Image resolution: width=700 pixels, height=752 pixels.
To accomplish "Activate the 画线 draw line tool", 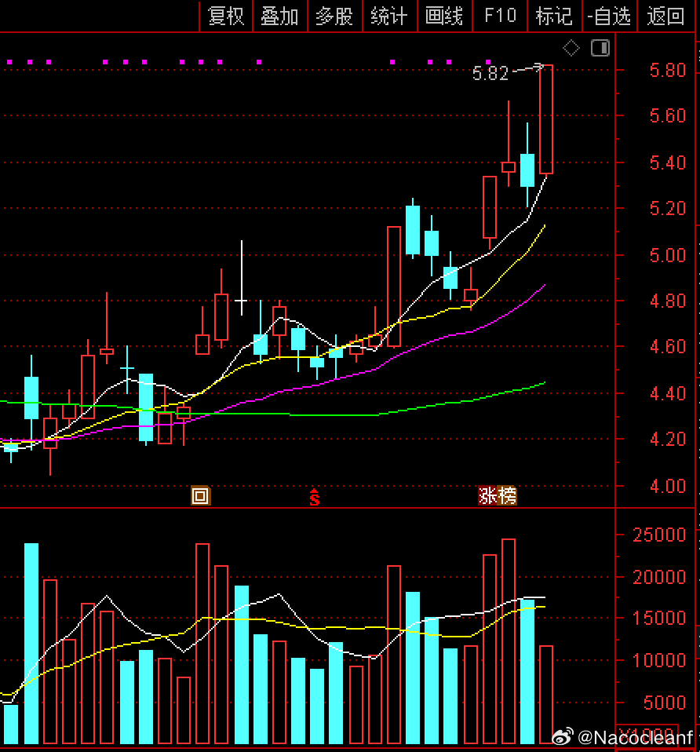I will tap(444, 16).
